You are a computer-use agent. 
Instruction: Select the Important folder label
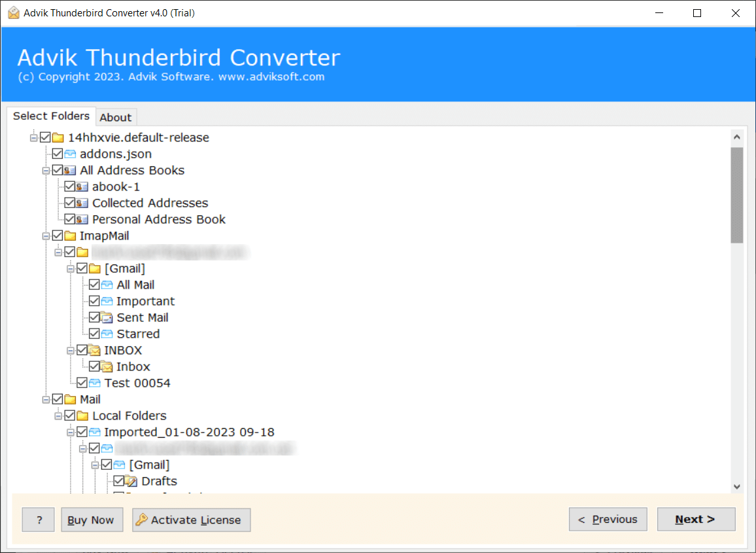[x=146, y=302]
